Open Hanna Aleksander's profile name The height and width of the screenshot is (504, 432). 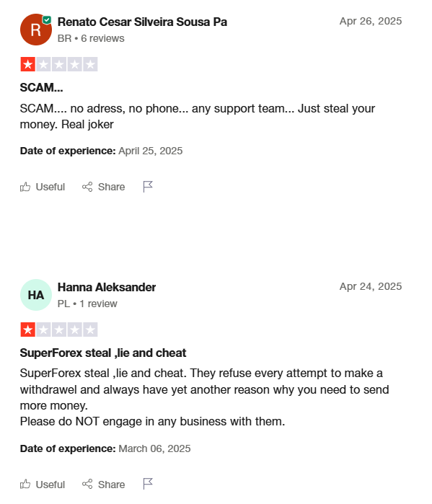(x=107, y=288)
